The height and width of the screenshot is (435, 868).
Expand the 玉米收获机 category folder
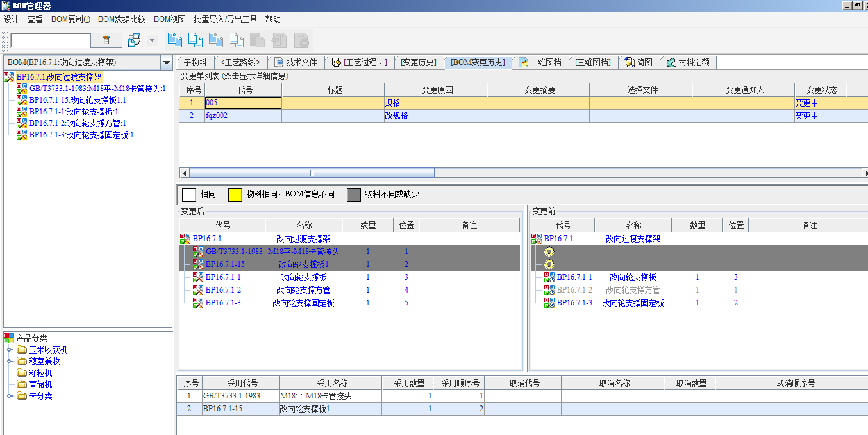coord(10,350)
